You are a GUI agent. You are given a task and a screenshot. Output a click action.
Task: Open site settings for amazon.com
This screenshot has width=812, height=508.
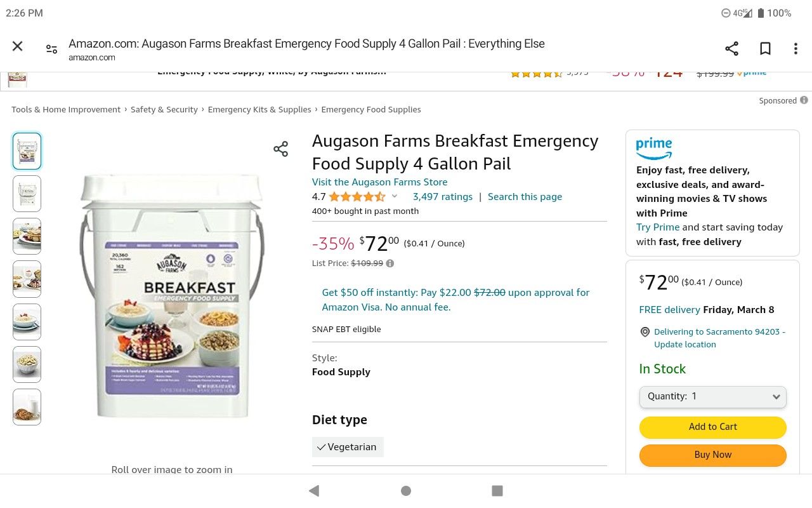(x=51, y=48)
